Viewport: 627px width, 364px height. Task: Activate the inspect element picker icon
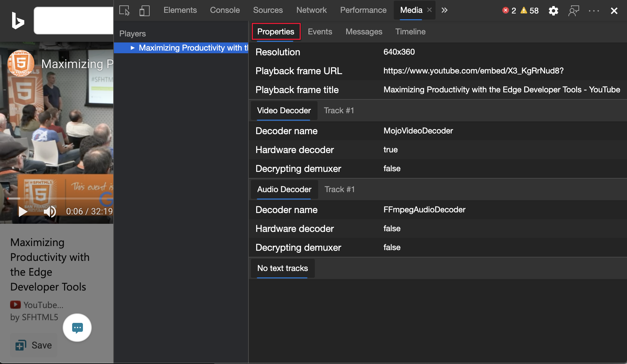pos(124,10)
